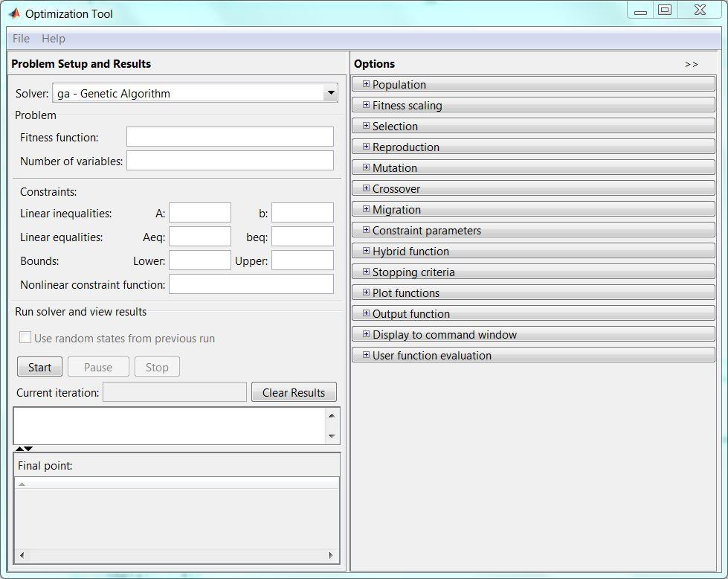Expand the Fitness scaling section
The width and height of the screenshot is (728, 579).
pos(366,105)
